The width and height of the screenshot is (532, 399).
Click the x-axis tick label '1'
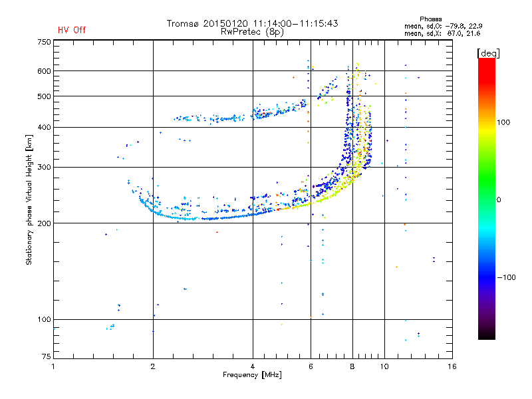53,366
